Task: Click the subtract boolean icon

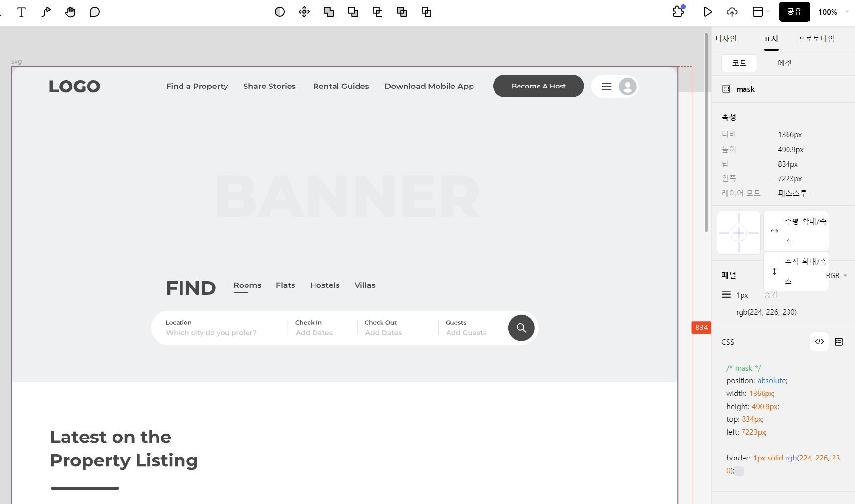Action: pos(353,12)
